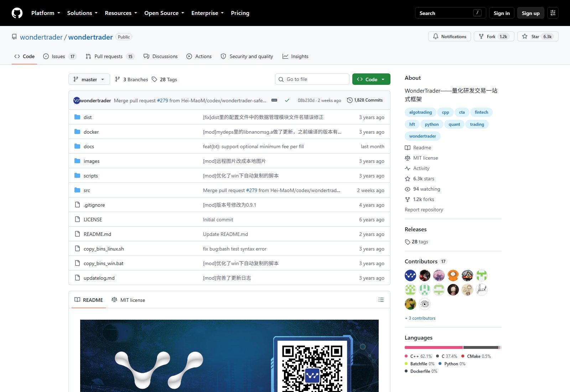Open MIT license scale link in About

coord(421,158)
